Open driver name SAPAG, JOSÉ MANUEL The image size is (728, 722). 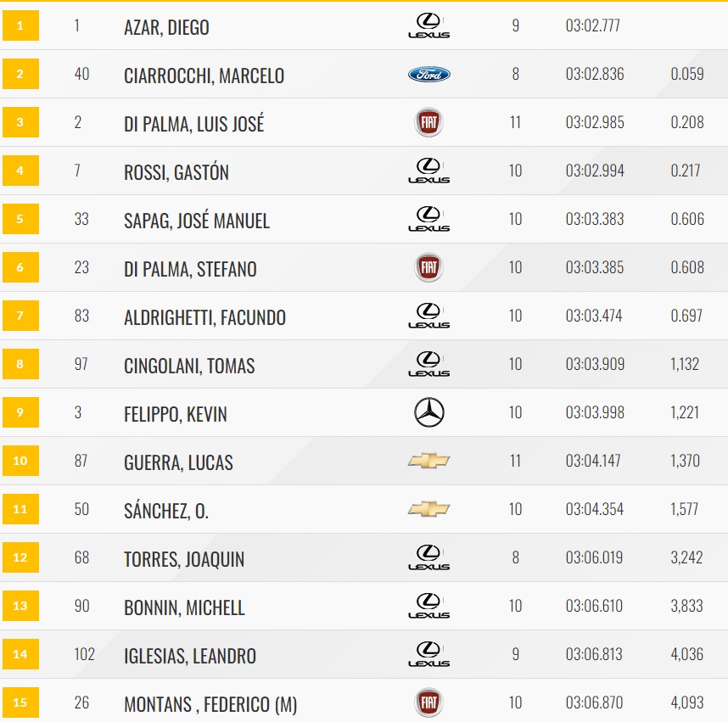[196, 220]
